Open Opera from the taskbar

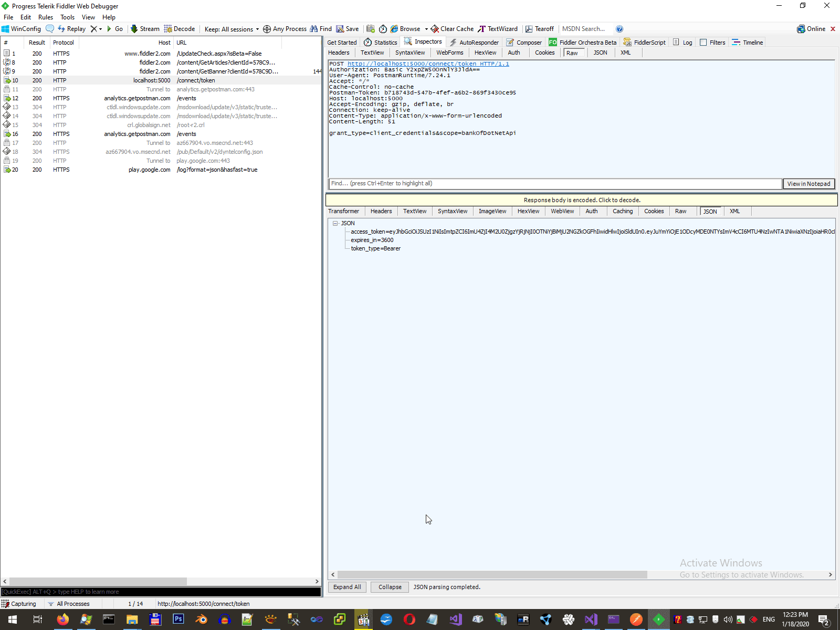point(409,619)
